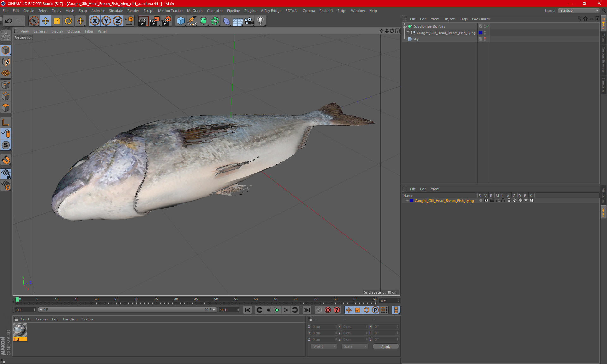Switch to Edges mode

[x=6, y=96]
